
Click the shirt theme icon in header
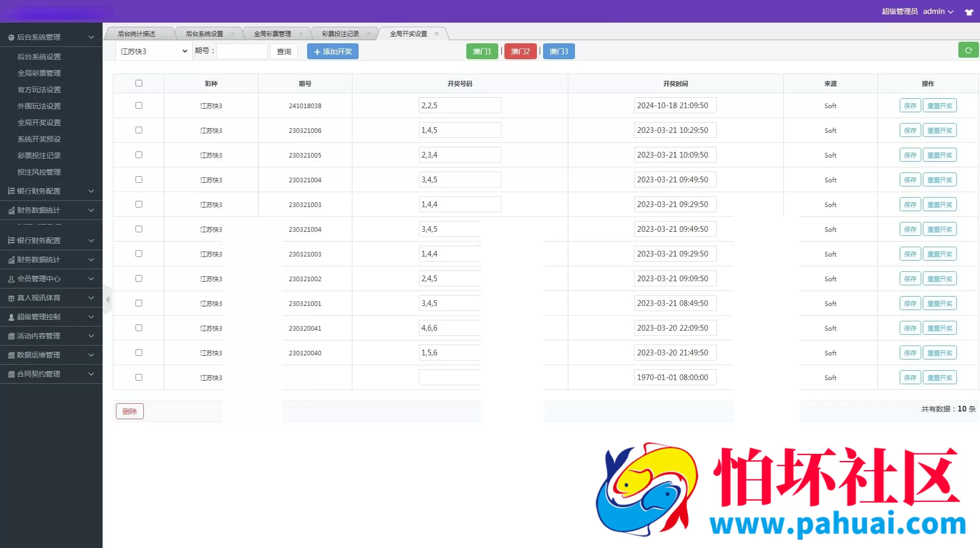point(969,12)
